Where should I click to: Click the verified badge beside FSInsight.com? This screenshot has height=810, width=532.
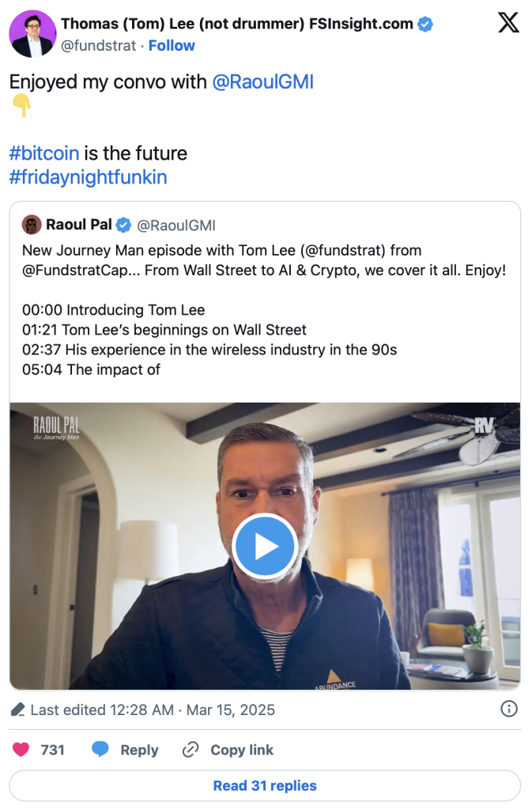[425, 24]
